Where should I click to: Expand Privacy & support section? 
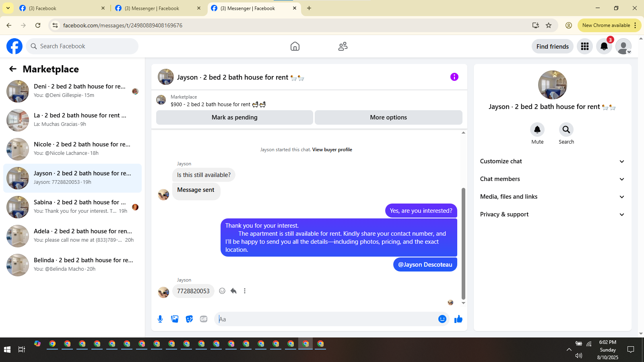tap(553, 214)
